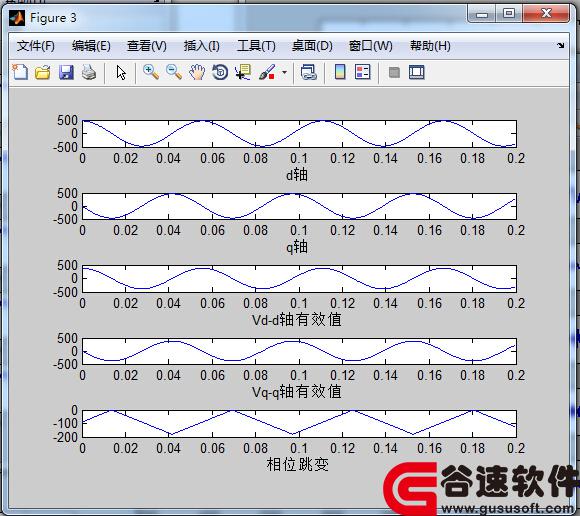
Task: Activate the Zoom Out magnifier tool
Action: [174, 72]
